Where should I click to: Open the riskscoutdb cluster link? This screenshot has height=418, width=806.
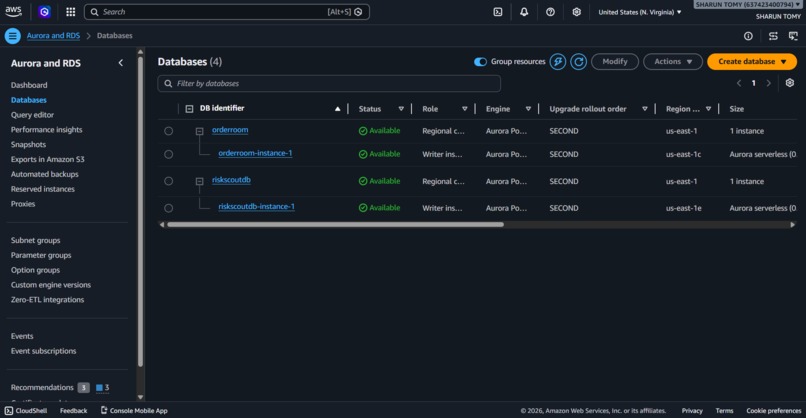231,180
